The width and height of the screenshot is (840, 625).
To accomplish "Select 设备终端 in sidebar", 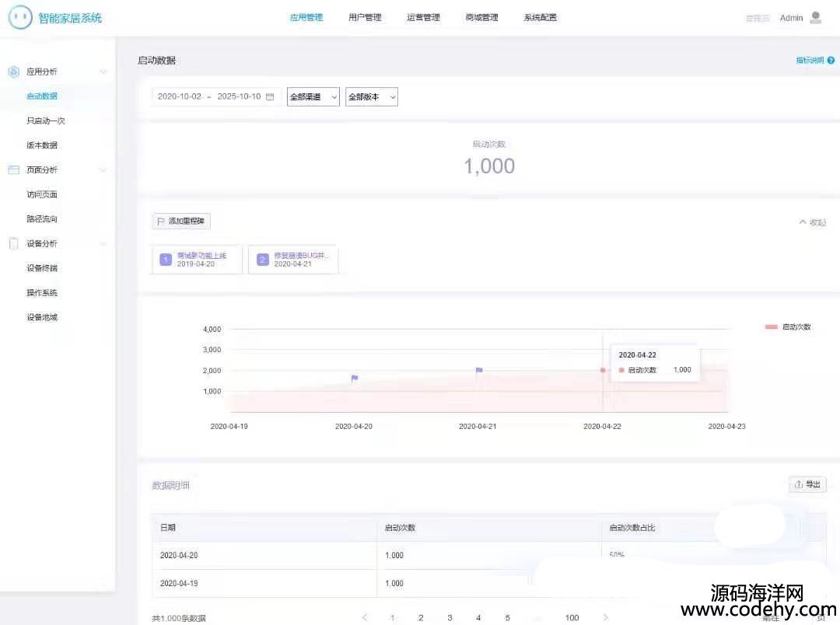I will coord(42,268).
